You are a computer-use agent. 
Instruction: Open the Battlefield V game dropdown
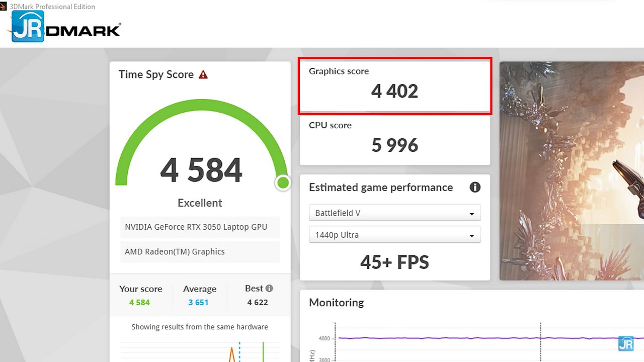click(x=394, y=213)
